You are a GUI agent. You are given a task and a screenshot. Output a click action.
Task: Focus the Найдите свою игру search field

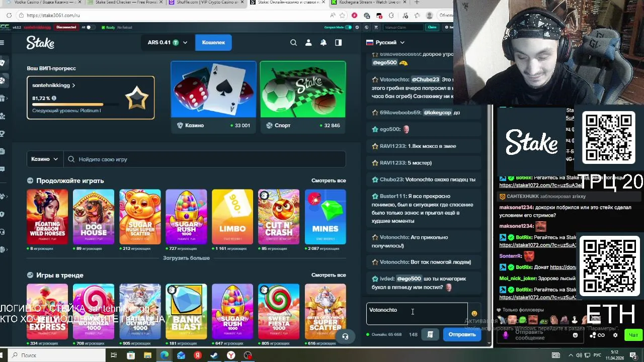205,159
